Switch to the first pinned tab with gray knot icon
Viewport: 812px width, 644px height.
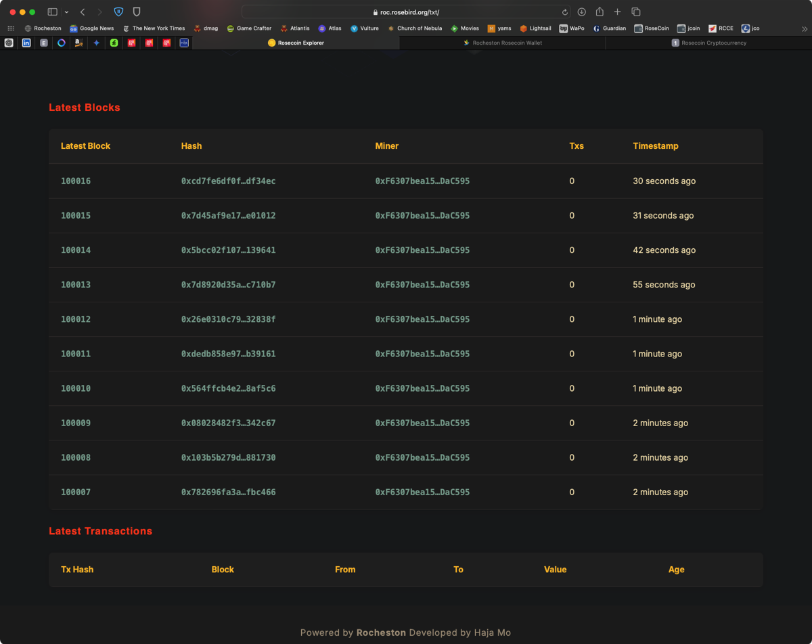click(x=9, y=43)
